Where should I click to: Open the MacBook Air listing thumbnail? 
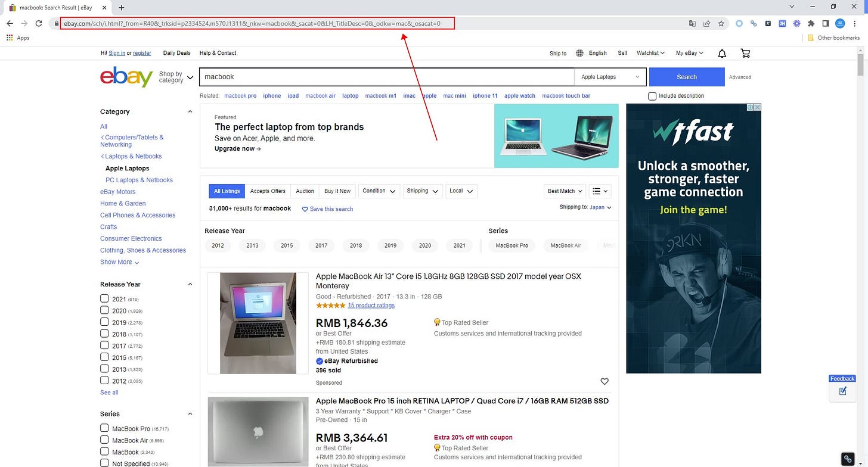(x=258, y=323)
